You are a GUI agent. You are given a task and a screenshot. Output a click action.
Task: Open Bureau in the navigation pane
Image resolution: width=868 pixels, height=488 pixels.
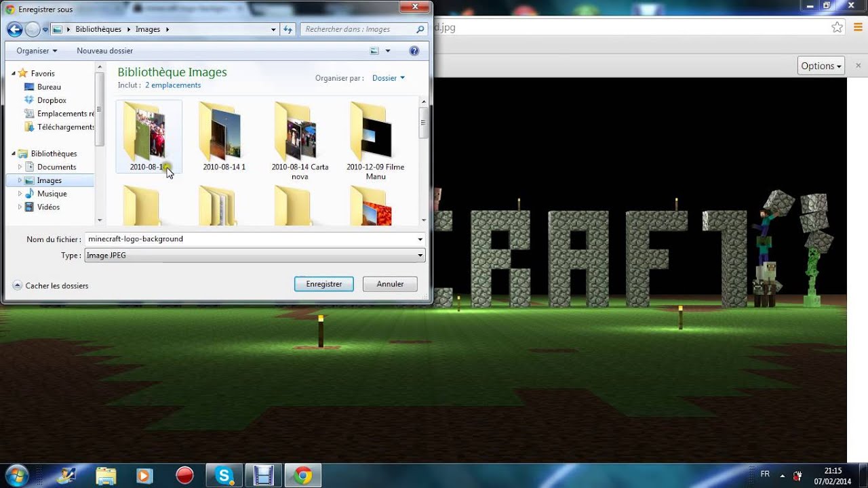(49, 87)
